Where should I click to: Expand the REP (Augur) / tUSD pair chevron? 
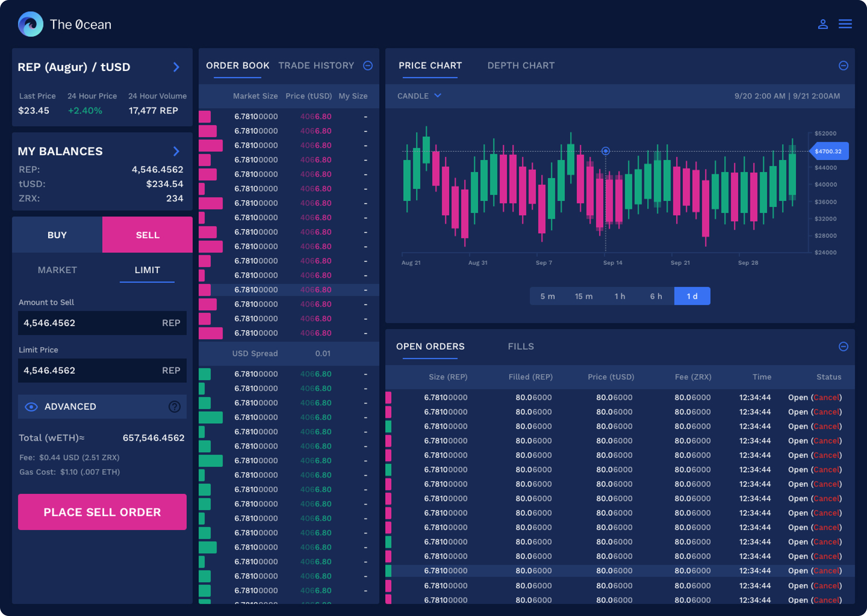177,67
